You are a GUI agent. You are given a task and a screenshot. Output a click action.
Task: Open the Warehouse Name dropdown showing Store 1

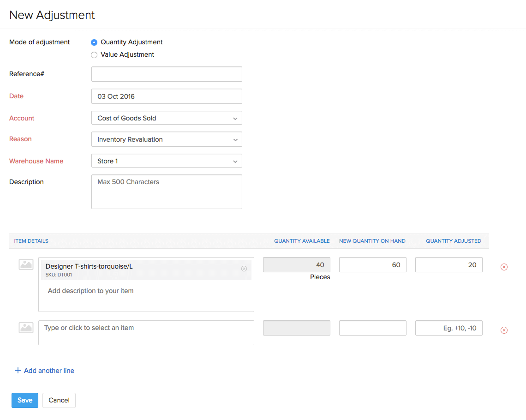167,161
